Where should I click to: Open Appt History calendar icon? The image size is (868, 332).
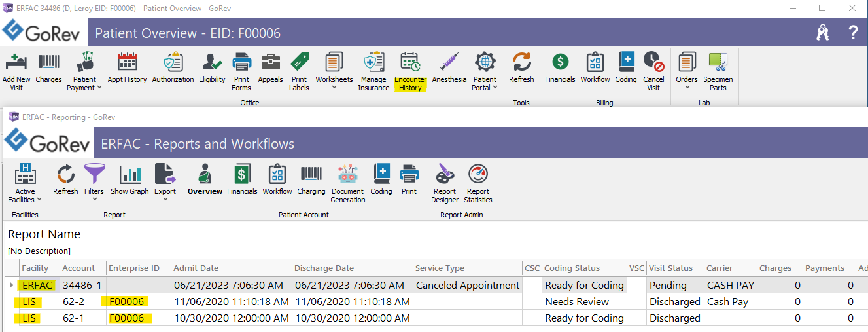(x=127, y=68)
